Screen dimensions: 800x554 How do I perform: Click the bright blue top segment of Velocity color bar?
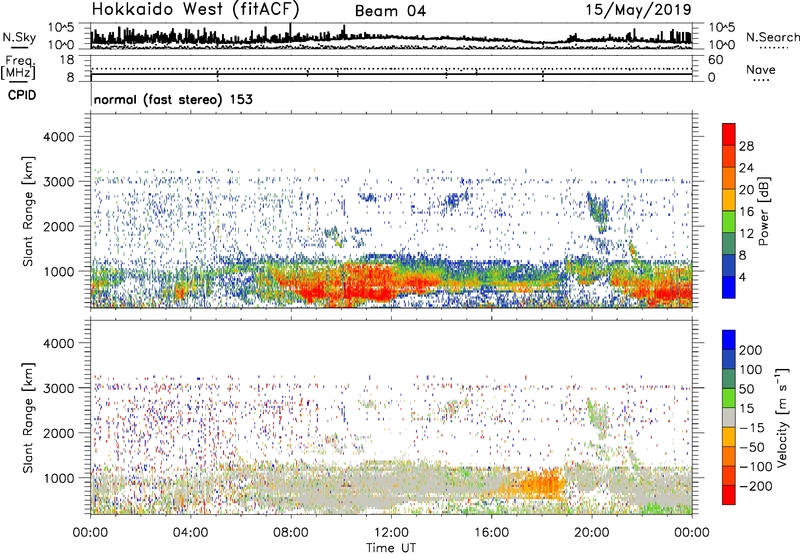[x=729, y=340]
